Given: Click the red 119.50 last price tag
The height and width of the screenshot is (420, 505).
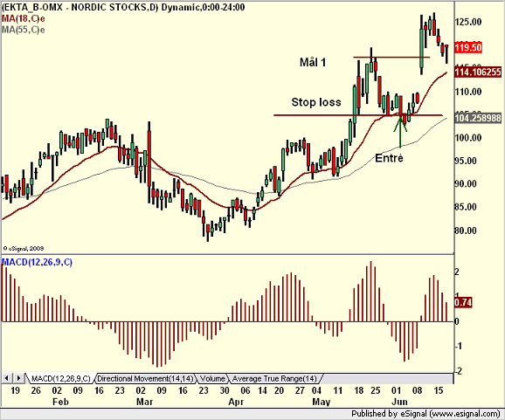Looking at the screenshot, I should tap(468, 48).
